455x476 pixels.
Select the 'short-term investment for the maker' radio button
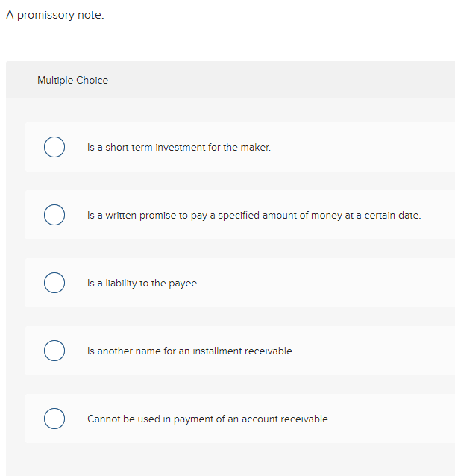[53, 148]
